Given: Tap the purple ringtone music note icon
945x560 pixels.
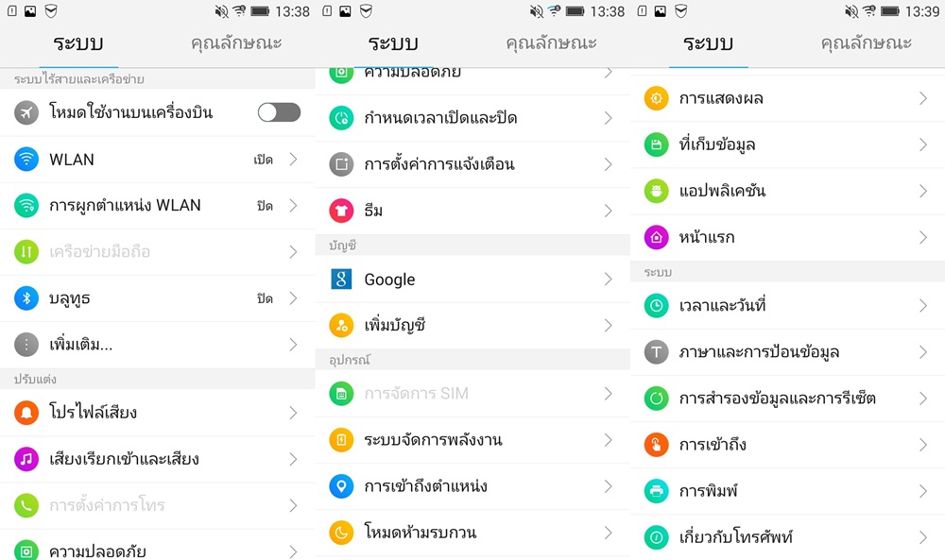Looking at the screenshot, I should pyautogui.click(x=26, y=459).
